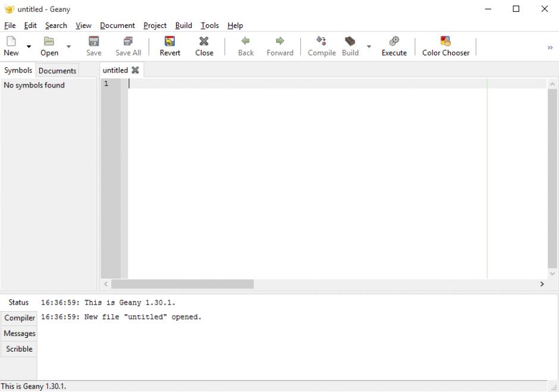Screen dimensions: 559x392
Task: Click the Geany app icon in title bar
Action: coord(10,10)
